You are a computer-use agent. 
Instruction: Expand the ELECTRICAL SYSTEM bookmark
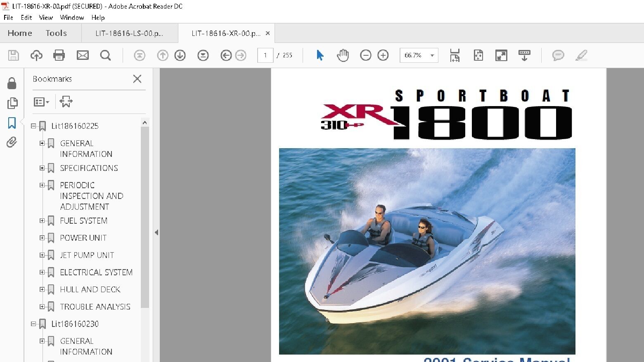click(42, 272)
